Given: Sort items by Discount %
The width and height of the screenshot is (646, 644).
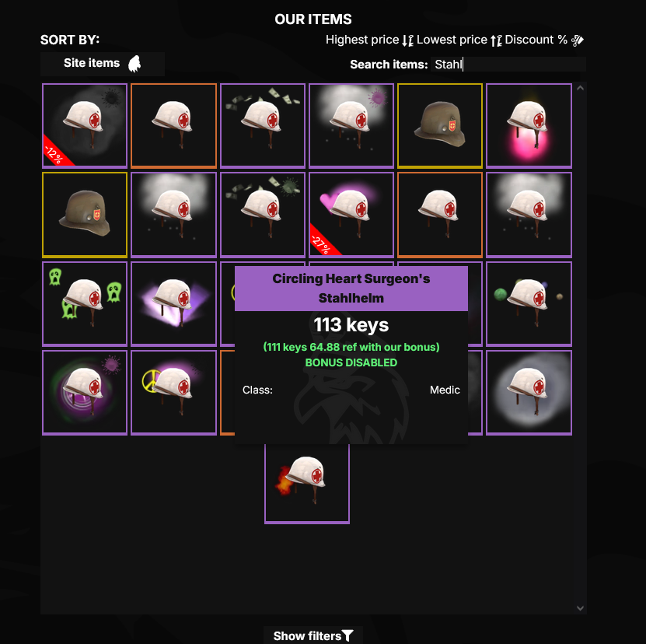Looking at the screenshot, I should point(544,40).
